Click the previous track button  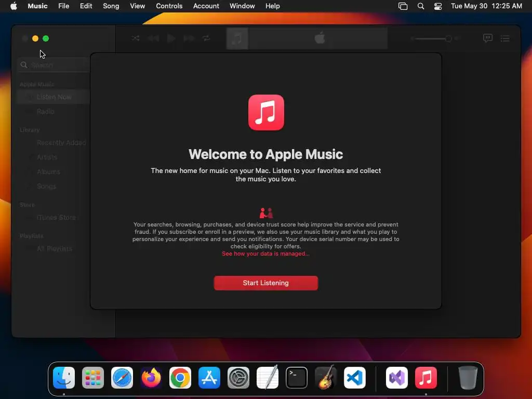click(x=153, y=38)
